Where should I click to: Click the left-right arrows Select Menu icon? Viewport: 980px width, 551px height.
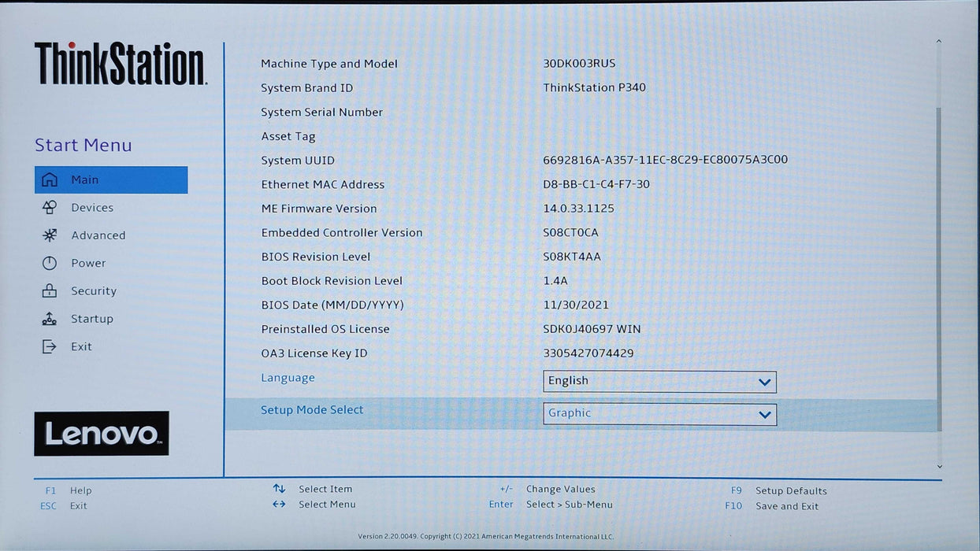(x=279, y=505)
